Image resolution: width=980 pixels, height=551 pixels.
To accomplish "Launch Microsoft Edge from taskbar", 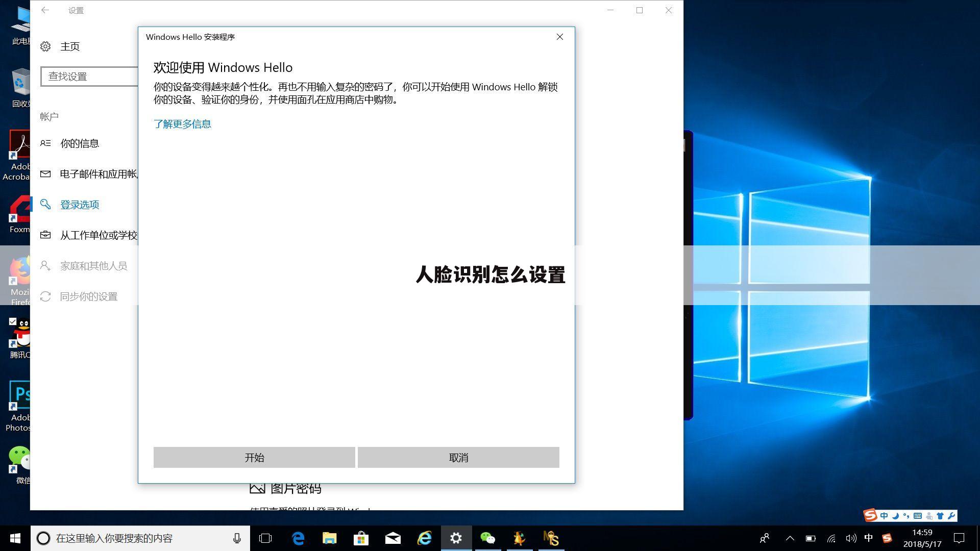I will tap(298, 538).
